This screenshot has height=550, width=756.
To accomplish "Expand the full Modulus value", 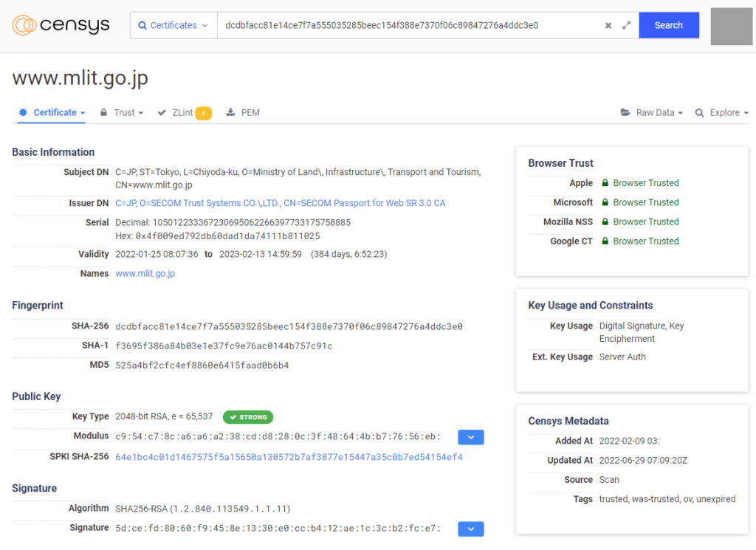I will (470, 437).
